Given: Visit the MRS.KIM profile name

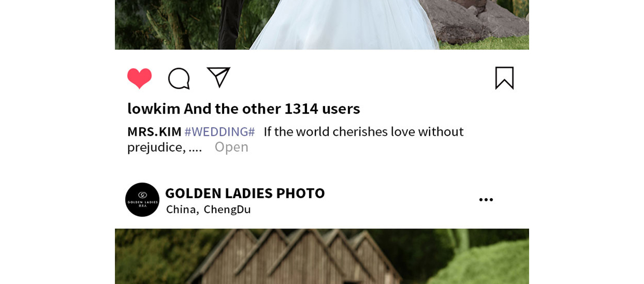Looking at the screenshot, I should 155,132.
